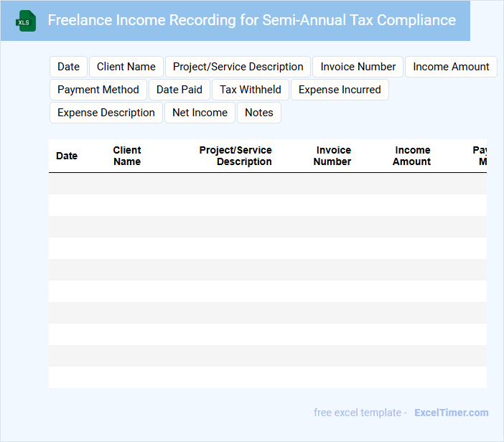
Task: Select the Tax Withheld tag
Action: [251, 90]
